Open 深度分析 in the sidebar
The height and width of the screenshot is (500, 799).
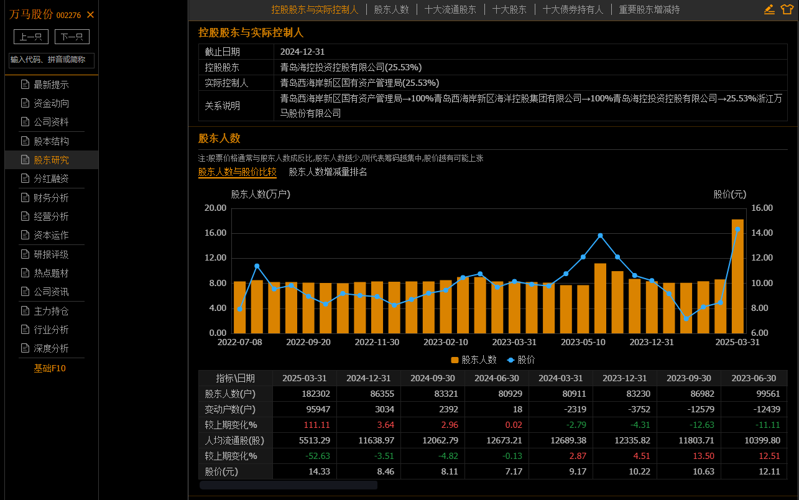(x=51, y=348)
